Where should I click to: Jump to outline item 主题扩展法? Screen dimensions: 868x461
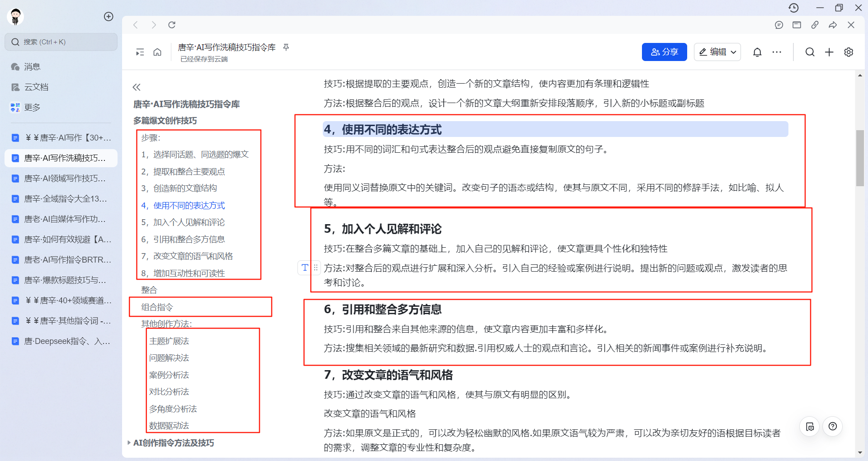click(169, 341)
